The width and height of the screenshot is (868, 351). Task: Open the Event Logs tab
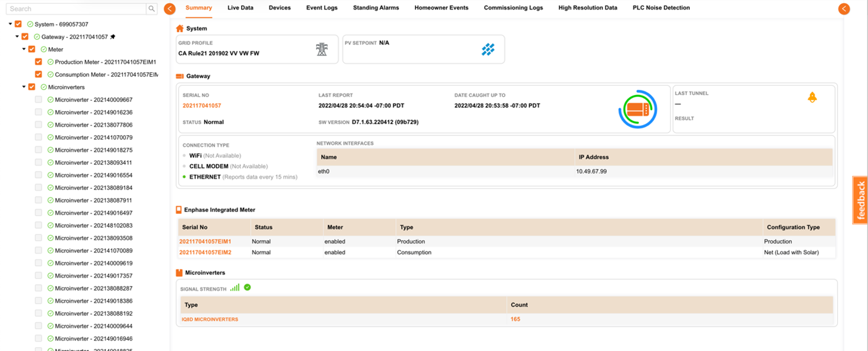click(322, 8)
